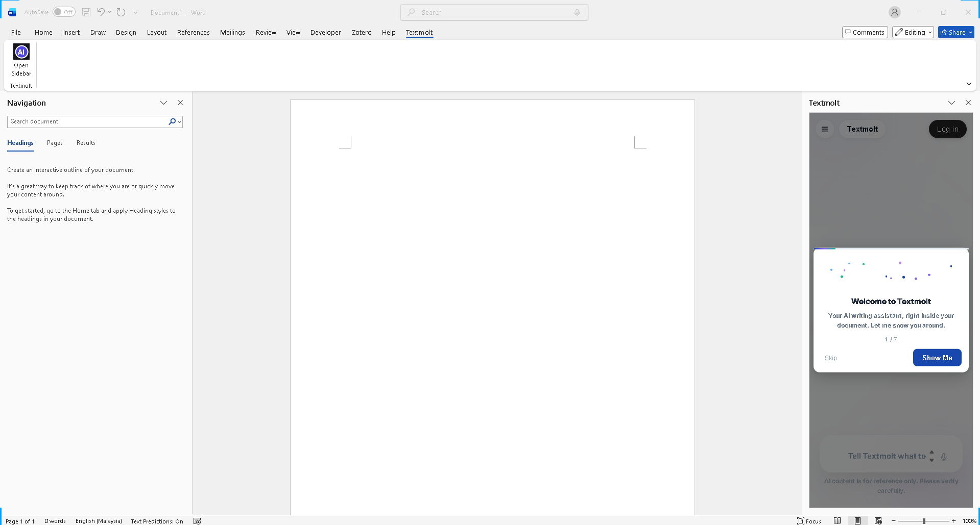Switch to Print Layout view

(x=857, y=521)
